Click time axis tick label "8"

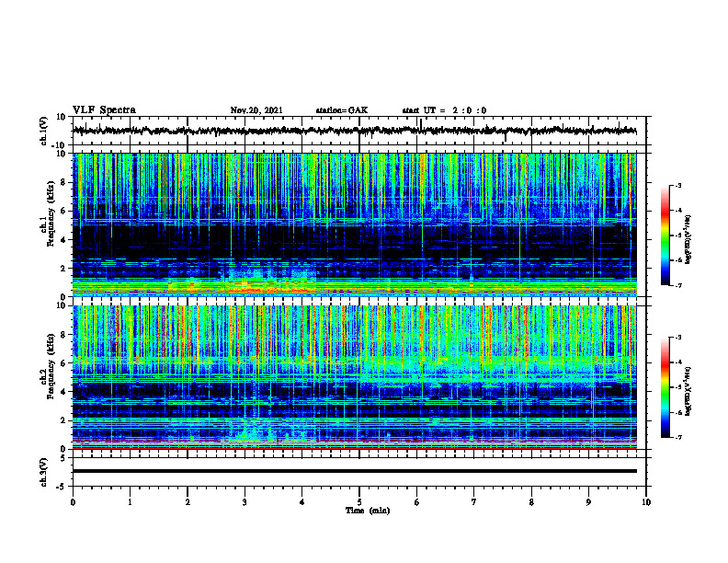(531, 502)
